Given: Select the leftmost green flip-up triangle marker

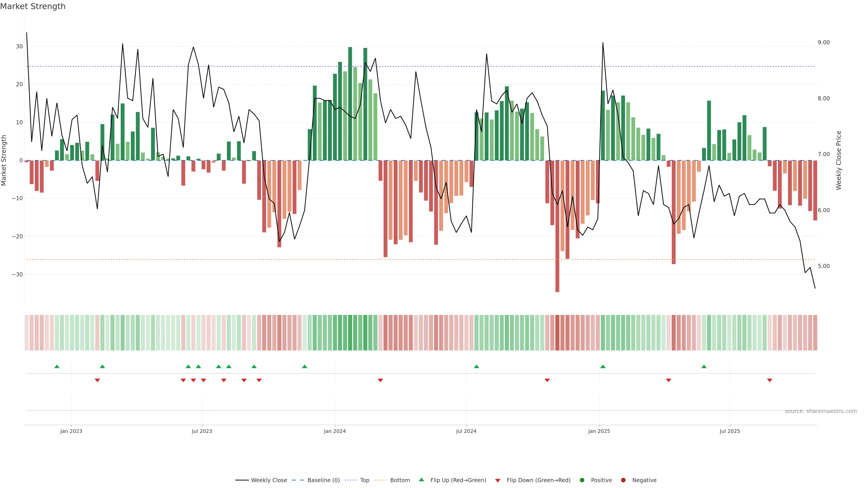Looking at the screenshot, I should (x=57, y=366).
